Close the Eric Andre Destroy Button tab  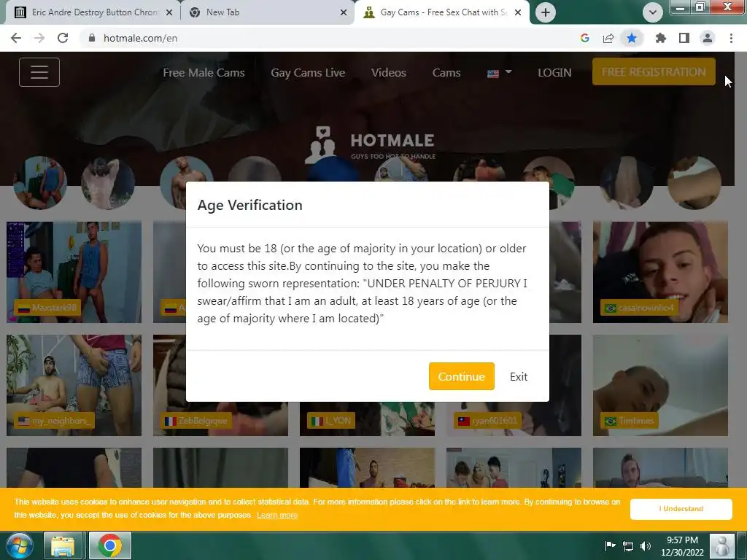pyautogui.click(x=169, y=12)
